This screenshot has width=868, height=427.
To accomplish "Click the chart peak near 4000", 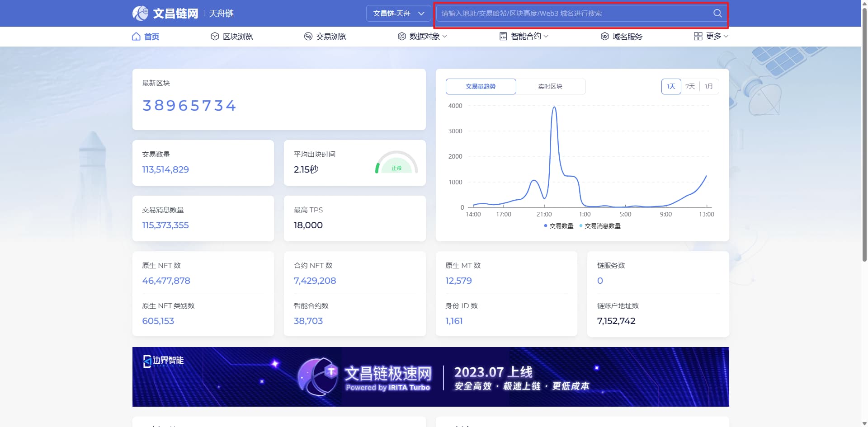I will 554,108.
